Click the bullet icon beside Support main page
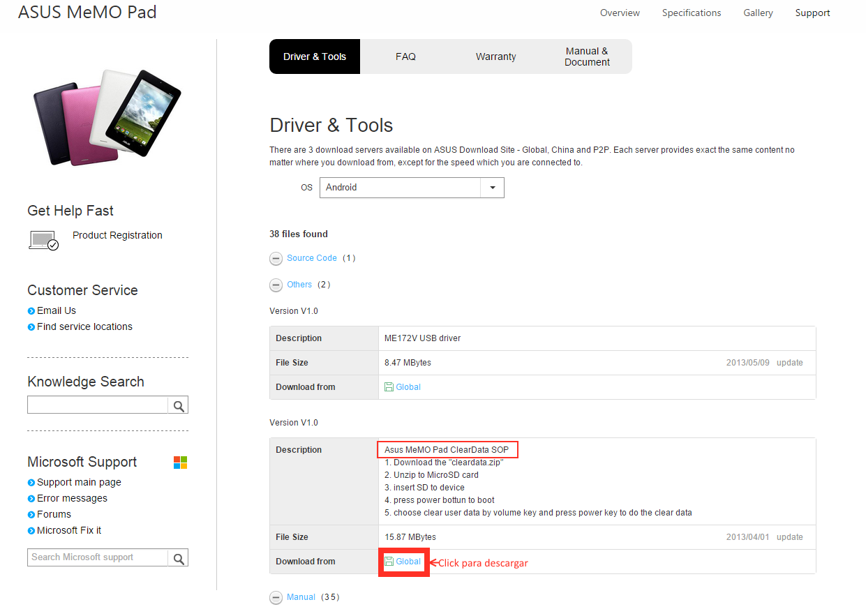 tap(31, 483)
